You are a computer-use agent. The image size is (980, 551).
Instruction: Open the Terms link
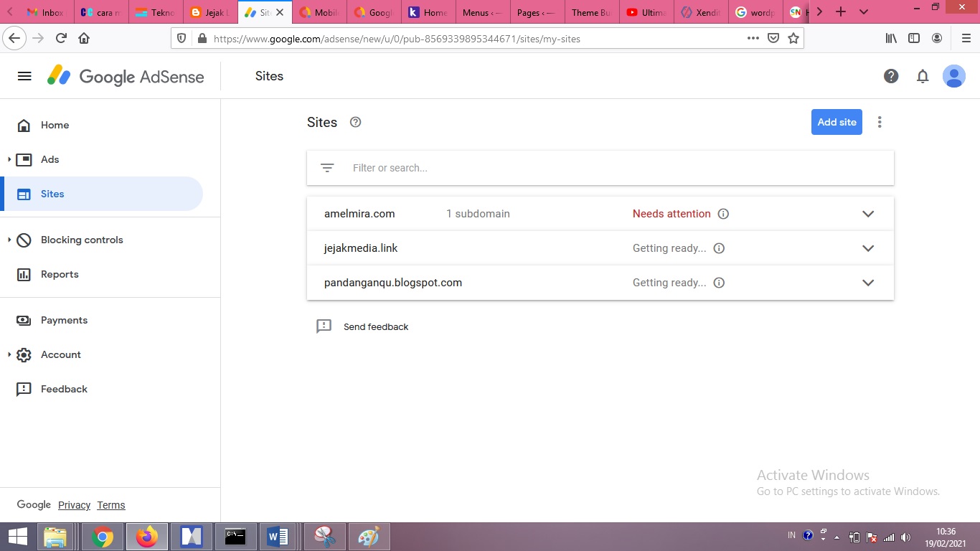coord(111,505)
